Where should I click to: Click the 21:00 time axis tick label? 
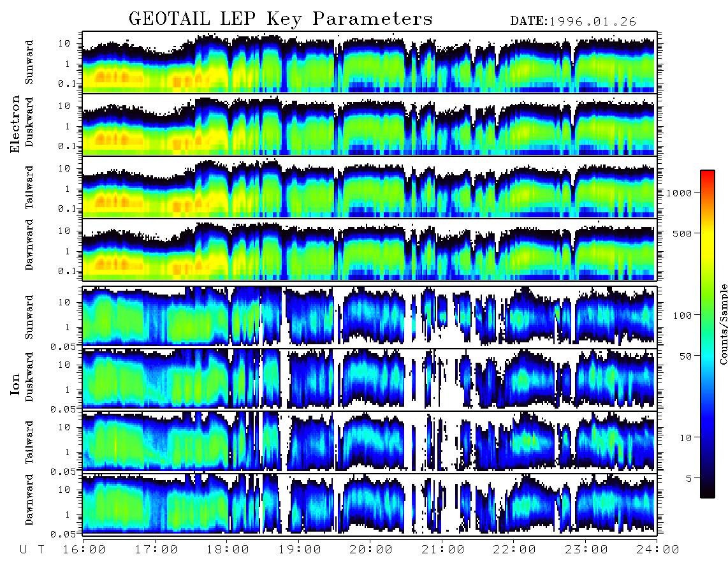pos(444,550)
